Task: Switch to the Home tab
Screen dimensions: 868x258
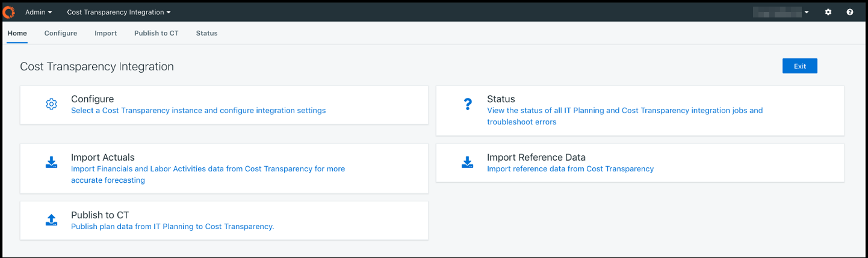Action: [17, 33]
